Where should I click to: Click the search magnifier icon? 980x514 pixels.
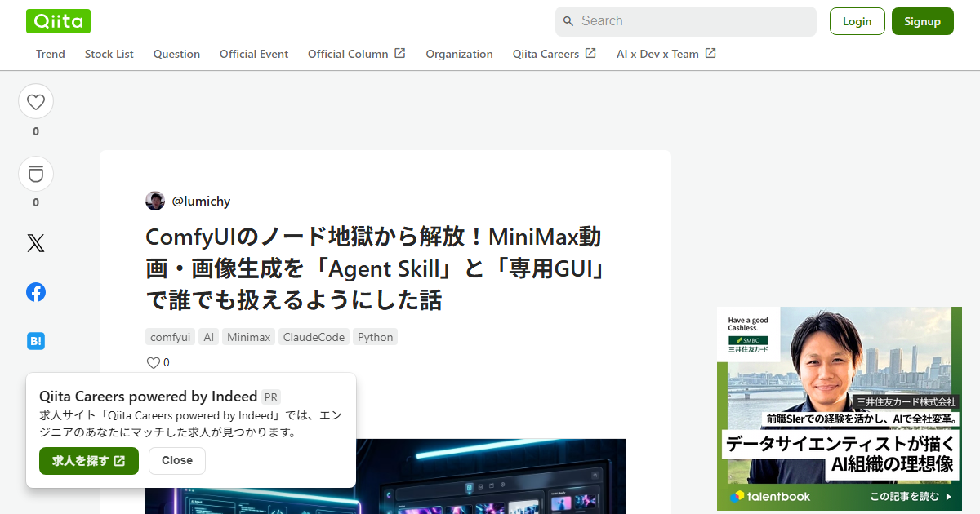568,21
